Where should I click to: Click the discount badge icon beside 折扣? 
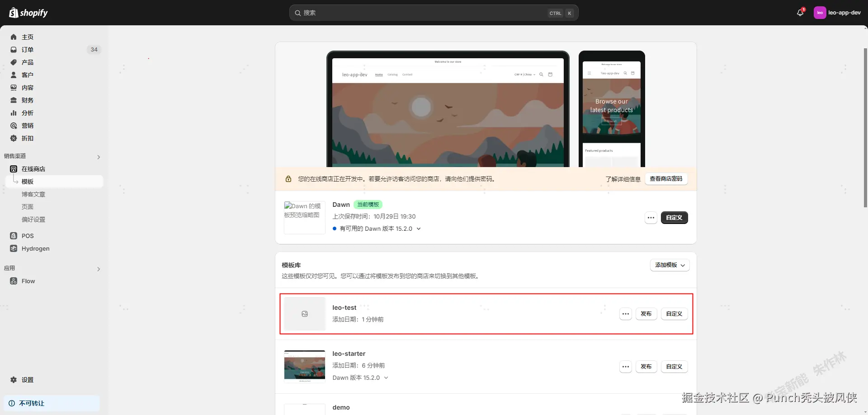click(x=14, y=138)
